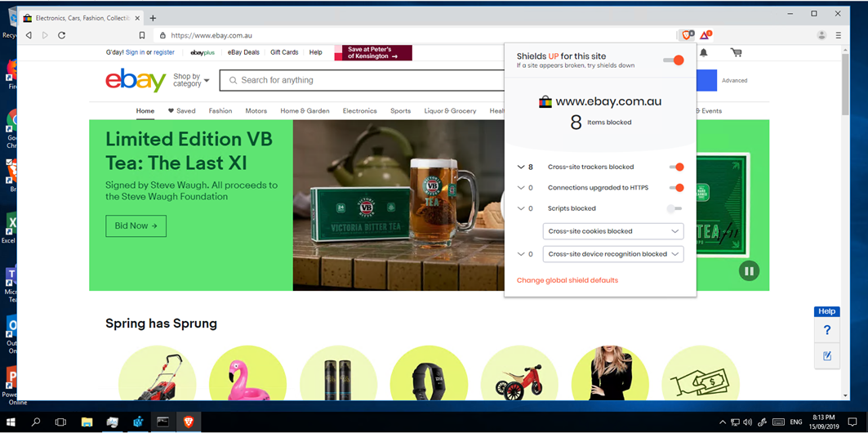This screenshot has height=433, width=868.
Task: Open eBay Deals link
Action: click(243, 52)
